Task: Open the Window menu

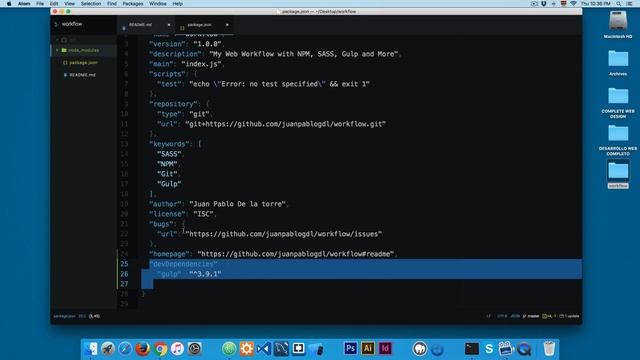Action: coord(158,4)
